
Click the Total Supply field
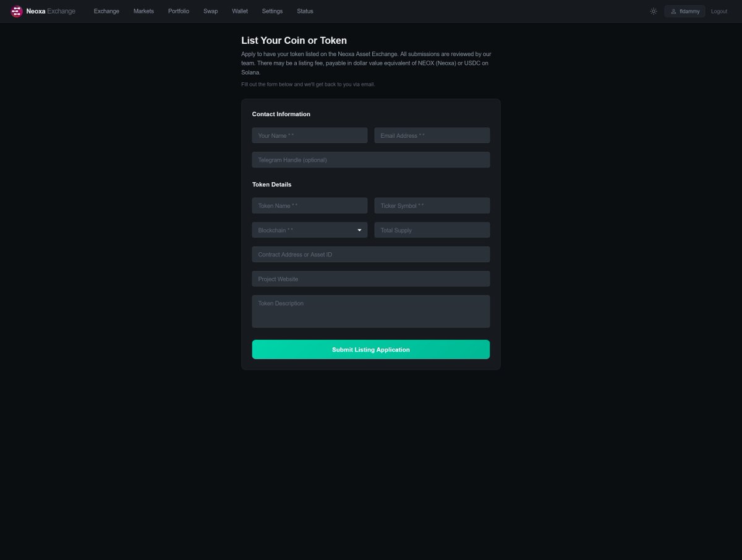pos(432,230)
